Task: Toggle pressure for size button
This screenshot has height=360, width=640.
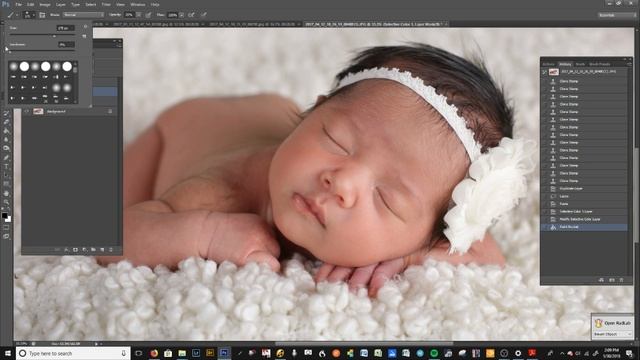Action: (203, 15)
